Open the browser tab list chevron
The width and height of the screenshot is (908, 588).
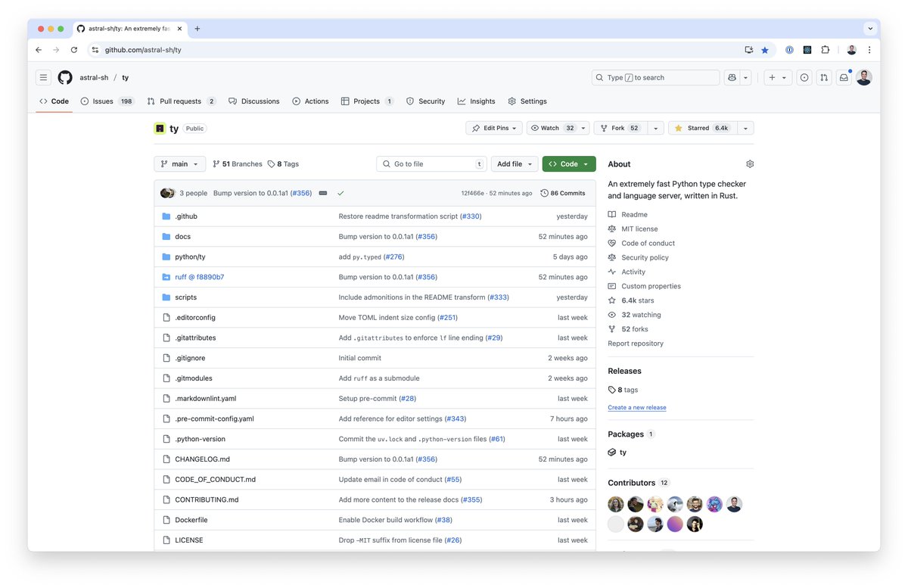coord(869,29)
